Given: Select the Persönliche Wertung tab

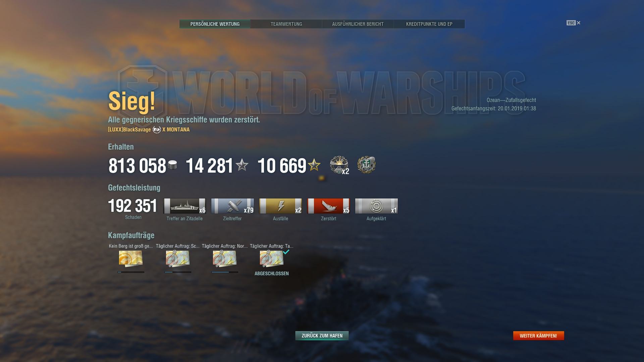Looking at the screenshot, I should point(215,24).
